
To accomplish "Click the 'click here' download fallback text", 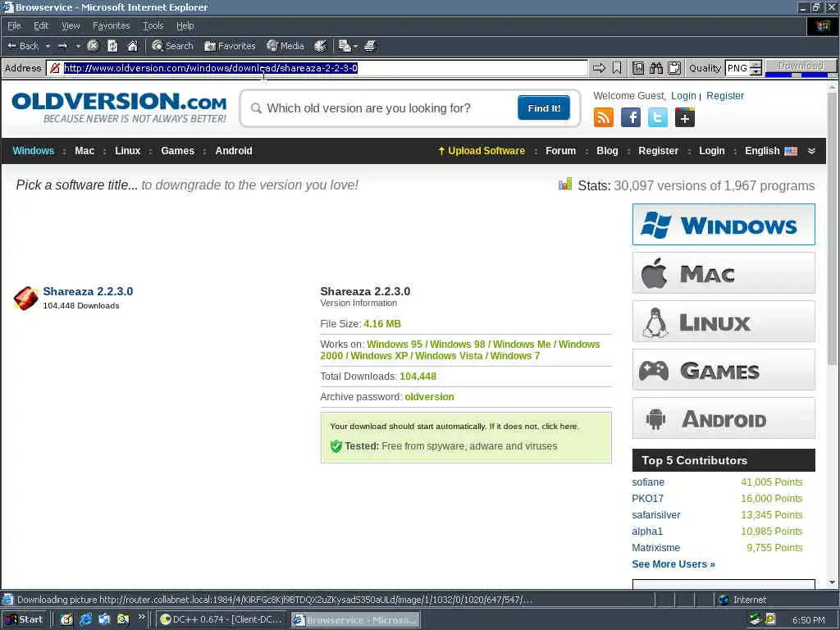I will coord(559,427).
